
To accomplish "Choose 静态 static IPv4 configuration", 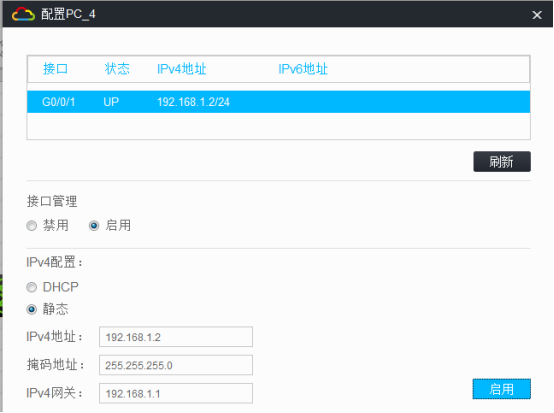I will pyautogui.click(x=31, y=309).
